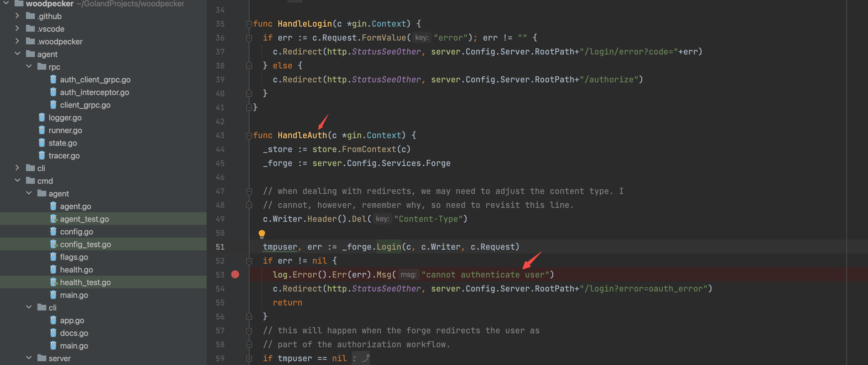Viewport: 868px width, 365px height.
Task: Fold the if block at line 36
Action: click(249, 38)
